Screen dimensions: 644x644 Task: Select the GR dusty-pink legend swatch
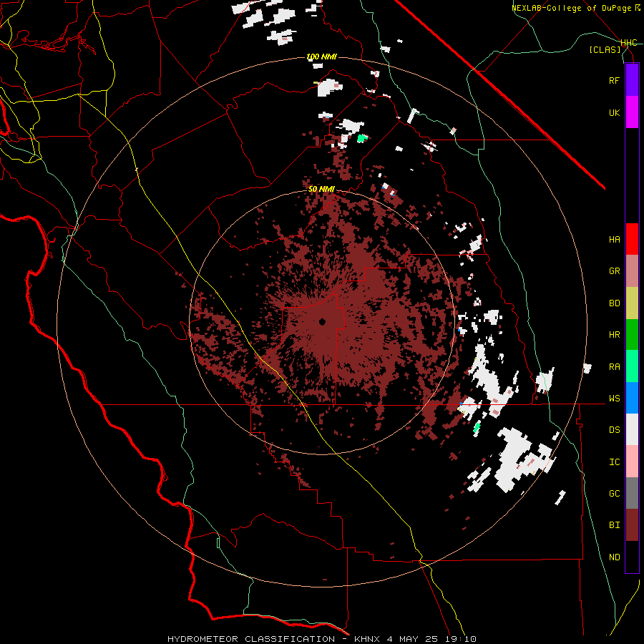pyautogui.click(x=632, y=271)
